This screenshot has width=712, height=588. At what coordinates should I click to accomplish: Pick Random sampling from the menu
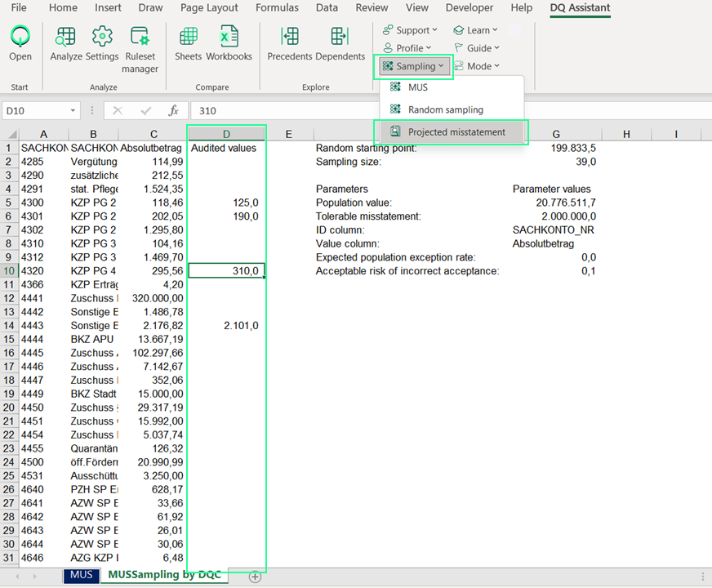point(445,109)
